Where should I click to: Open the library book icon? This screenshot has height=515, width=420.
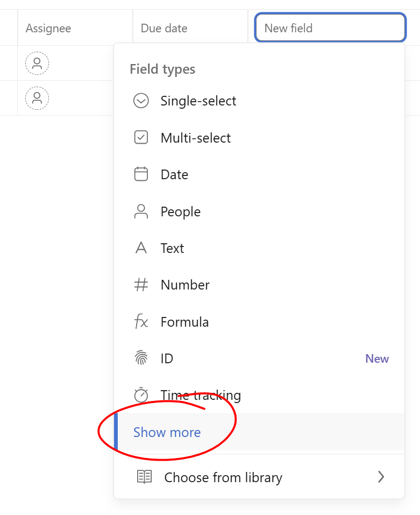pyautogui.click(x=144, y=477)
